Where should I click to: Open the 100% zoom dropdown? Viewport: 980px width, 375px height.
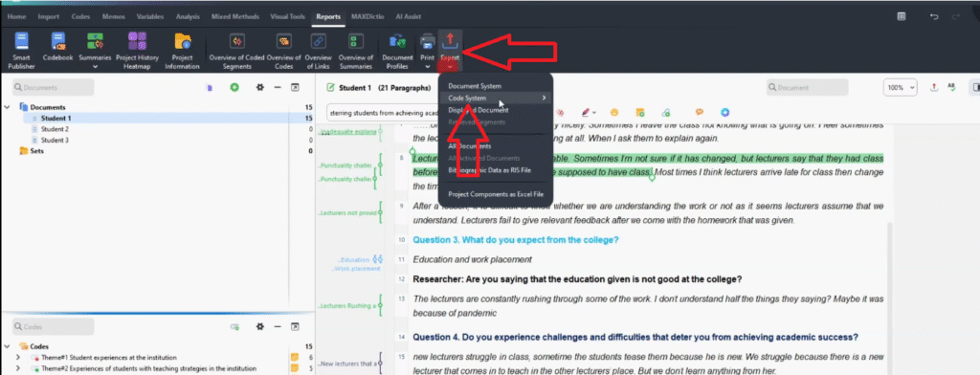pyautogui.click(x=901, y=87)
